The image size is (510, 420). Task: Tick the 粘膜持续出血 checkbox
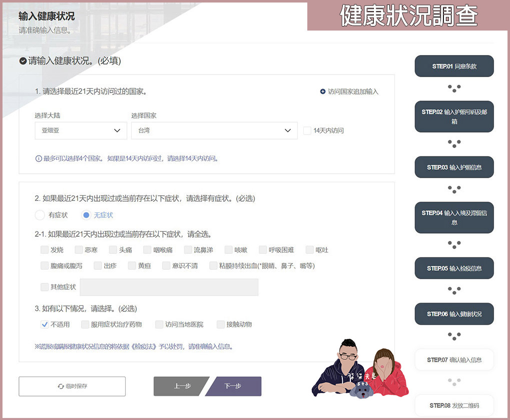213,266
